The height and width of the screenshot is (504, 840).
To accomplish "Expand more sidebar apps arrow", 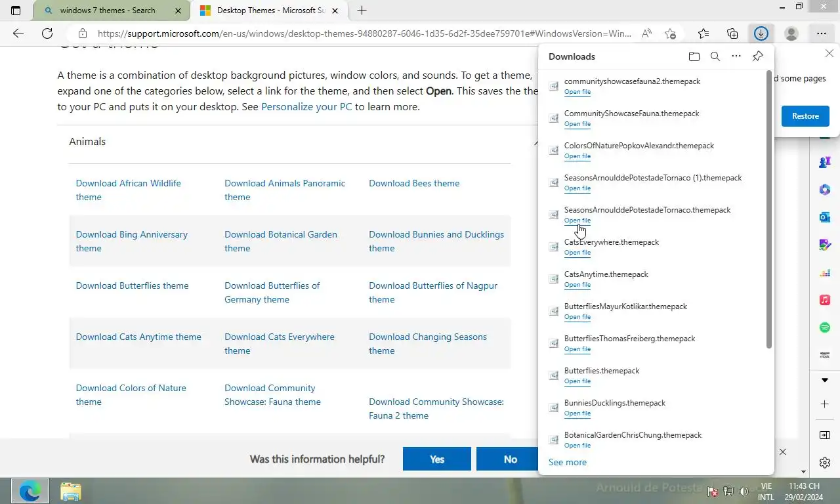I will tap(825, 380).
